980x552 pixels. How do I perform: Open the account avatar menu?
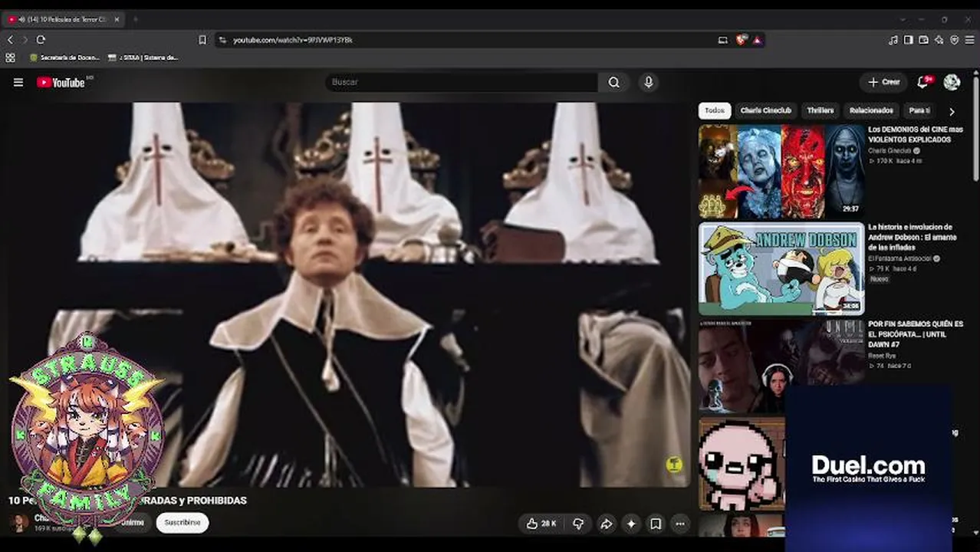pyautogui.click(x=952, y=82)
